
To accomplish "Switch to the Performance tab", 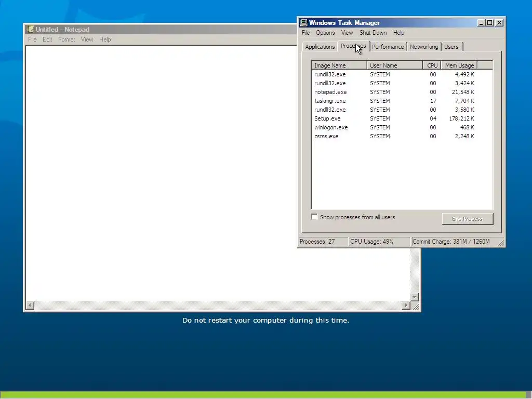I will point(388,47).
